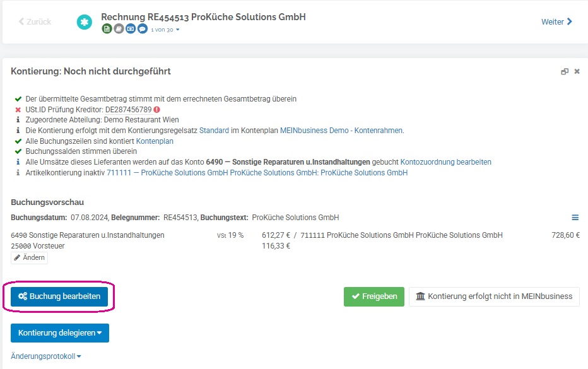Screen dimensions: 588x369
Task: Expand the '1 von 30' dropdown
Action: (x=165, y=30)
